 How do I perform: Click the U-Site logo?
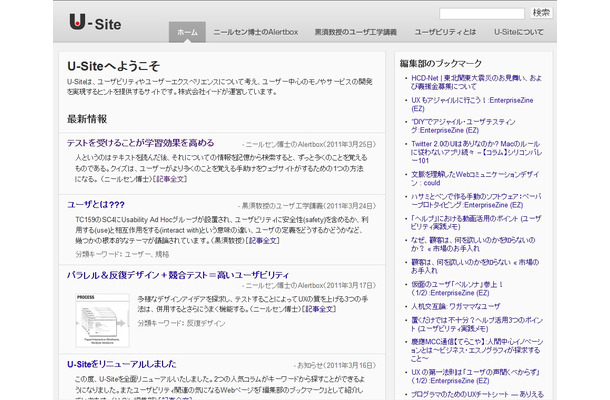point(95,22)
